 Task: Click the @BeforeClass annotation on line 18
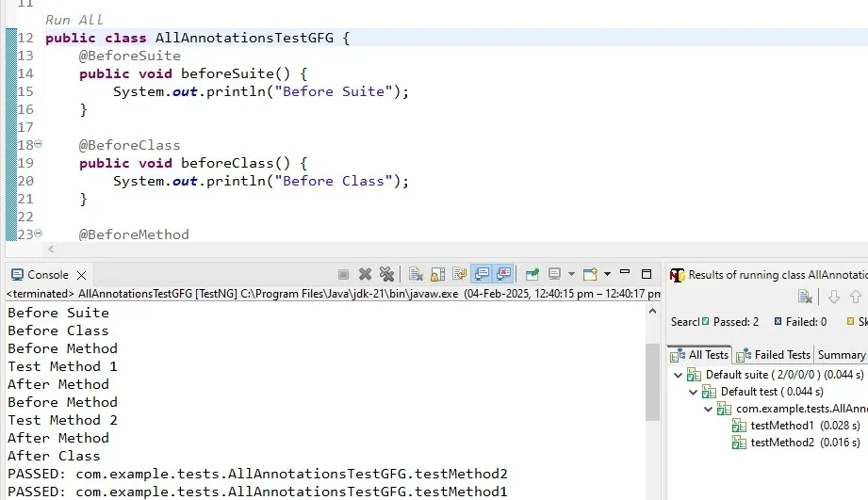click(x=129, y=145)
